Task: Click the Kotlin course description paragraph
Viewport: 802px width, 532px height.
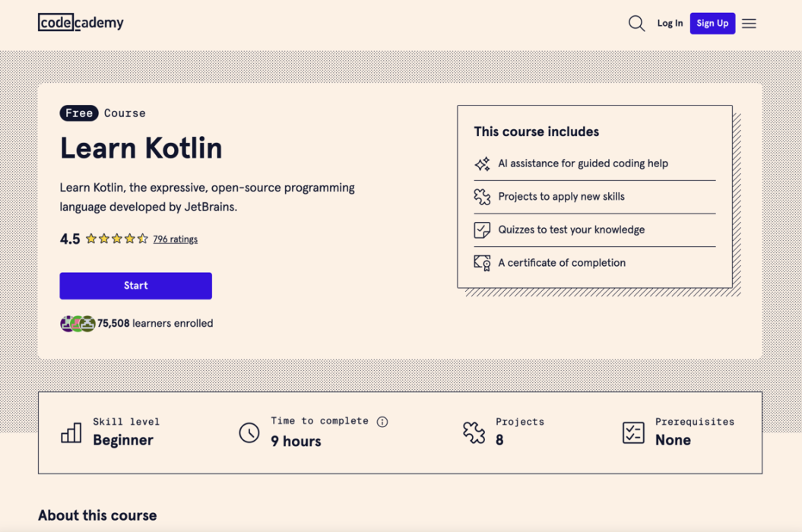Action: (x=207, y=197)
